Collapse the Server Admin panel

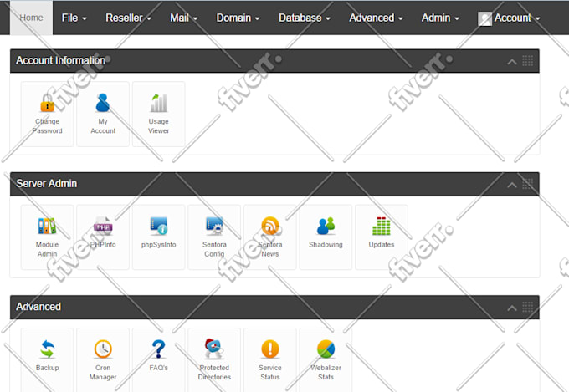[511, 185]
